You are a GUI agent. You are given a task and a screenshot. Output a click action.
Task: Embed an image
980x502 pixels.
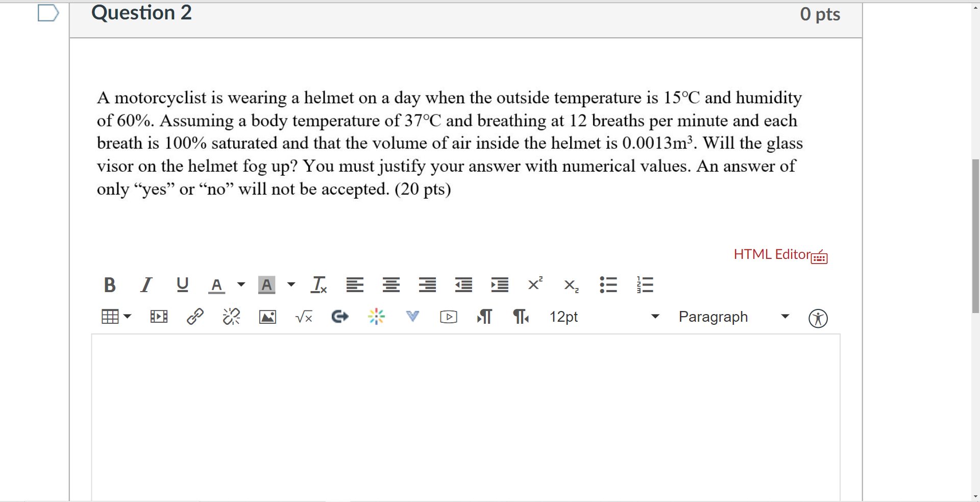(267, 317)
